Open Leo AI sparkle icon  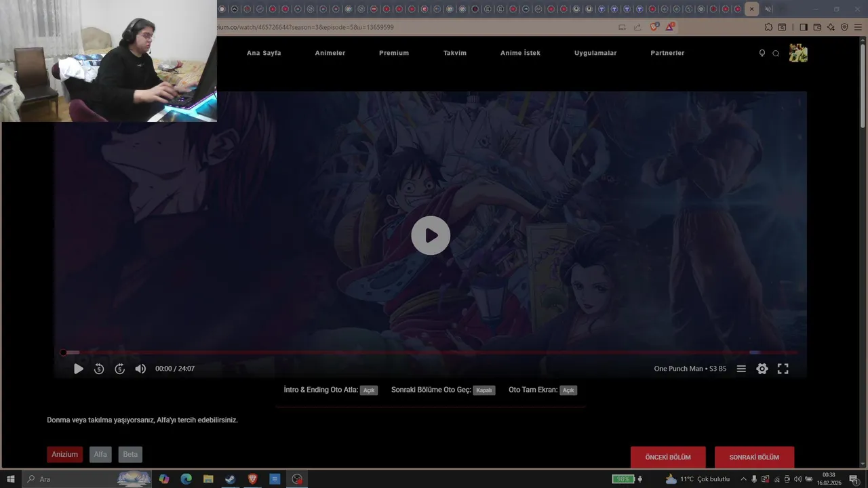click(831, 27)
